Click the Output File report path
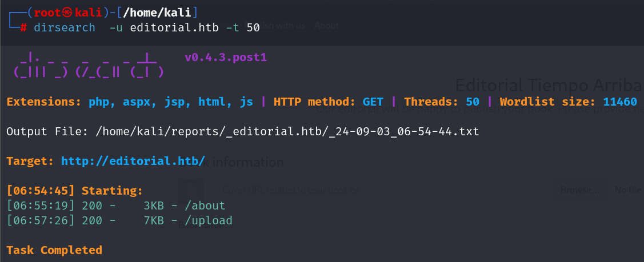Screen dimensions: 644x262 (287, 132)
